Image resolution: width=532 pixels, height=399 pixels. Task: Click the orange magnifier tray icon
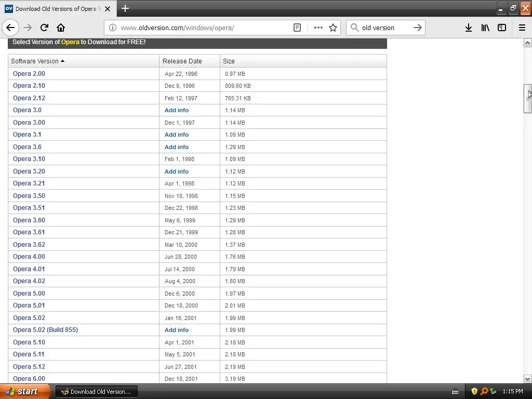(x=484, y=391)
